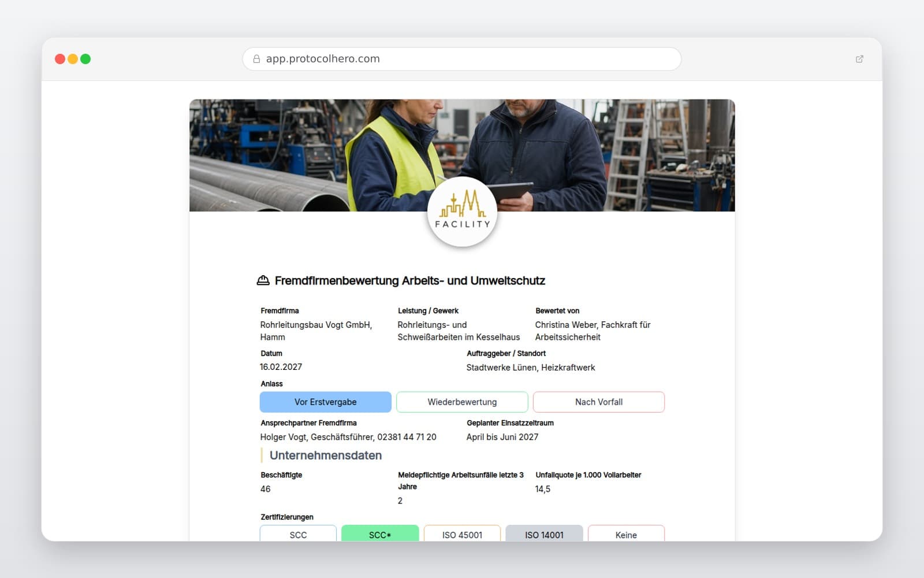Select 'Vor Erstvergabe' as Anlass

click(x=326, y=402)
